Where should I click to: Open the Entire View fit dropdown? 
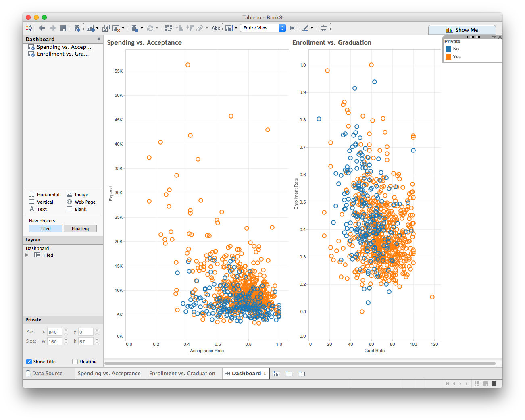point(263,28)
